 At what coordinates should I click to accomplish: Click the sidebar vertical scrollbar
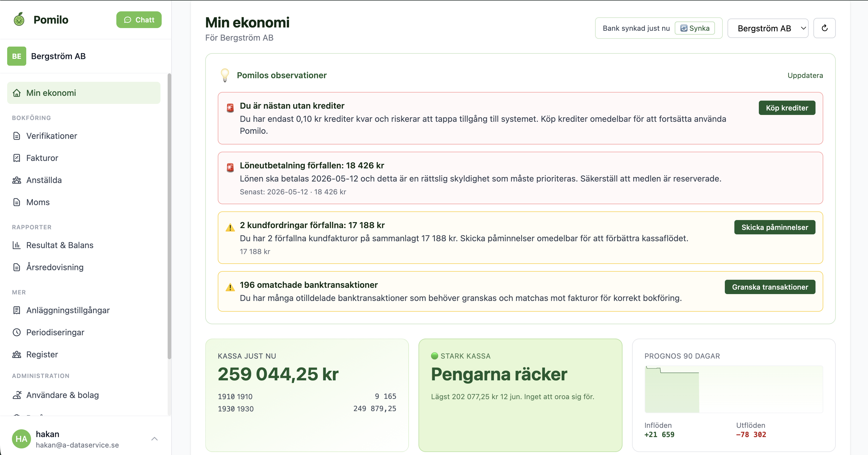169,216
